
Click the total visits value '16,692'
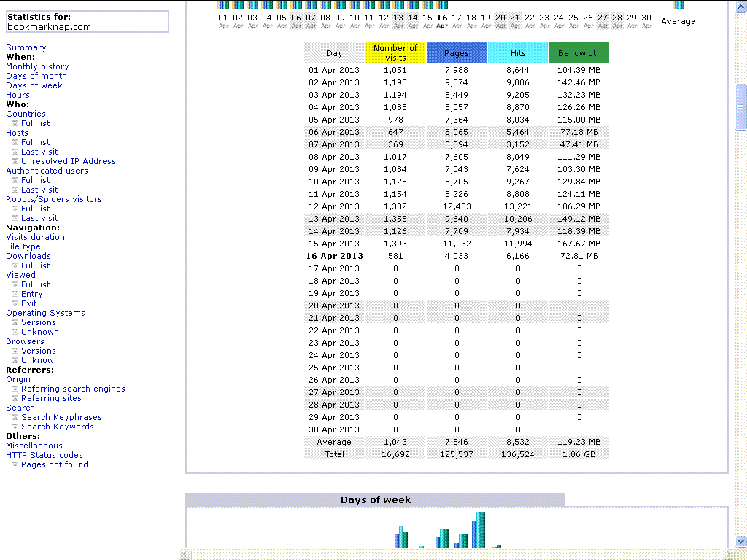point(395,454)
